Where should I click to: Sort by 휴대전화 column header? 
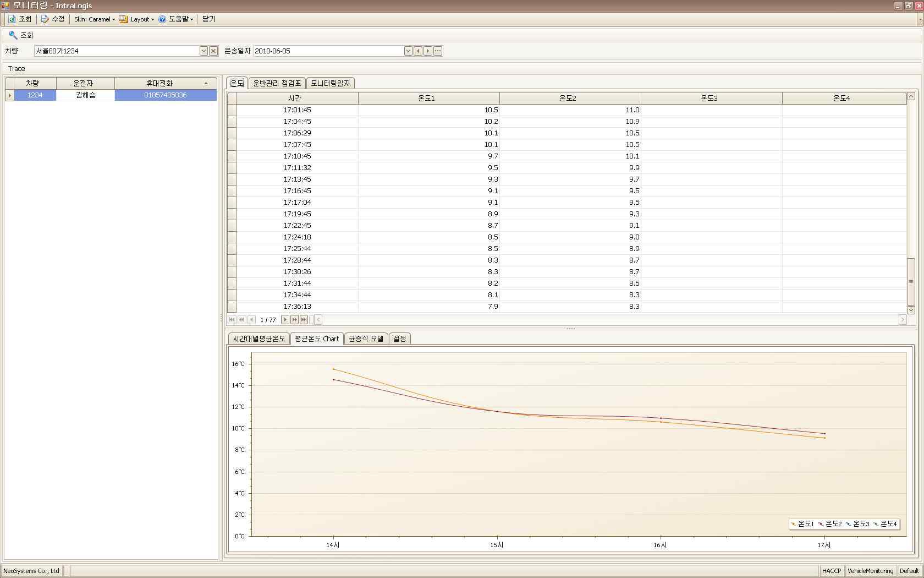pos(166,83)
